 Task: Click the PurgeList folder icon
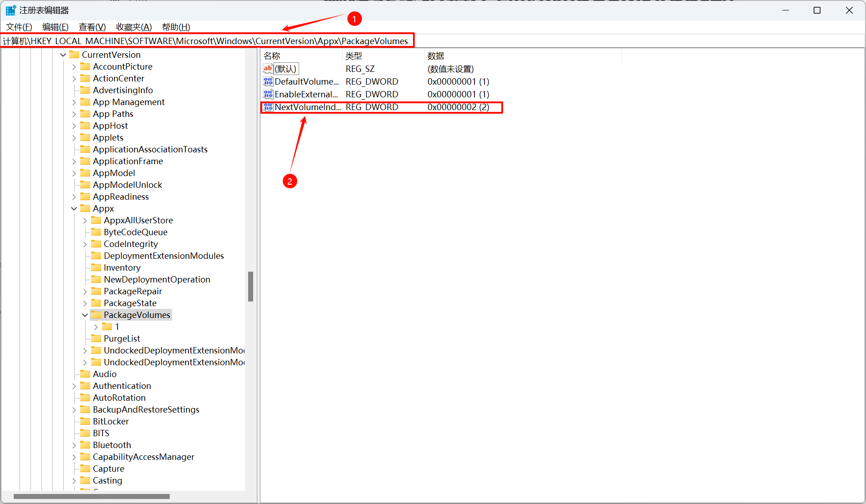click(96, 338)
